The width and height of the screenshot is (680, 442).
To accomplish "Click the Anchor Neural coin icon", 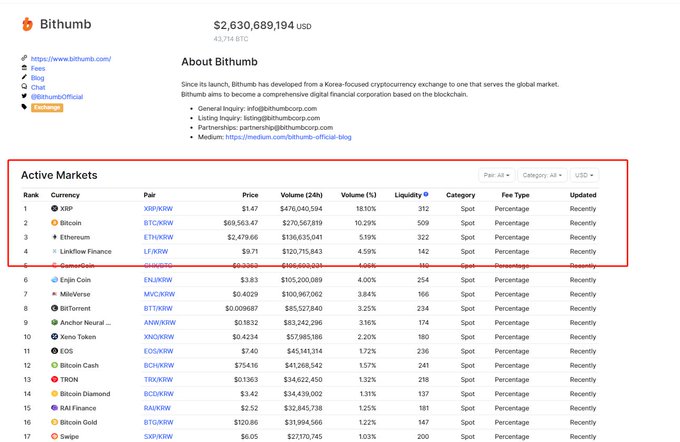I will pos(54,323).
